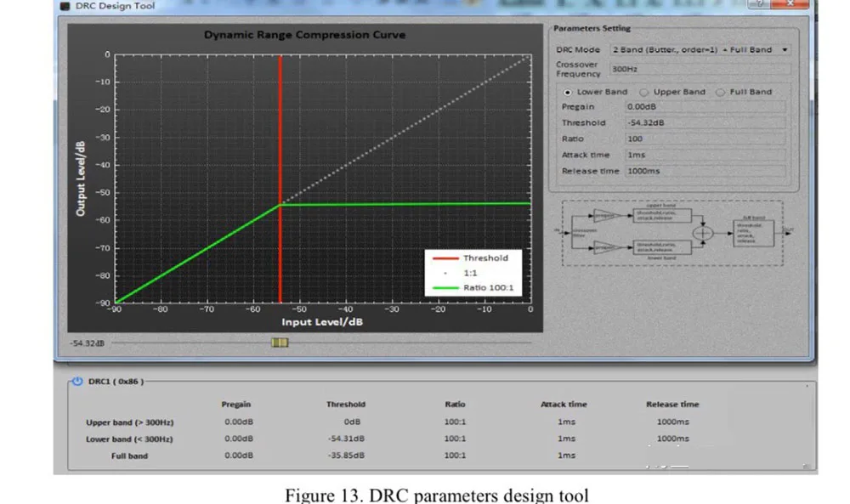Click the Threshold legend entry
The width and height of the screenshot is (850, 504).
pos(471,258)
